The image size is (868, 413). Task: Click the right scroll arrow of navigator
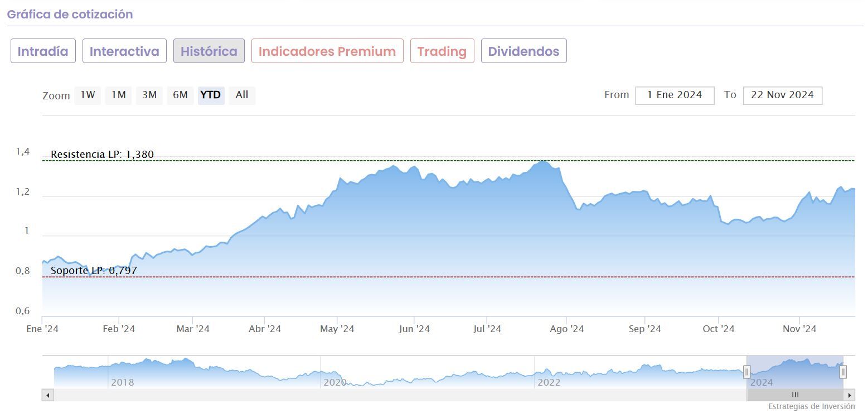(x=850, y=395)
